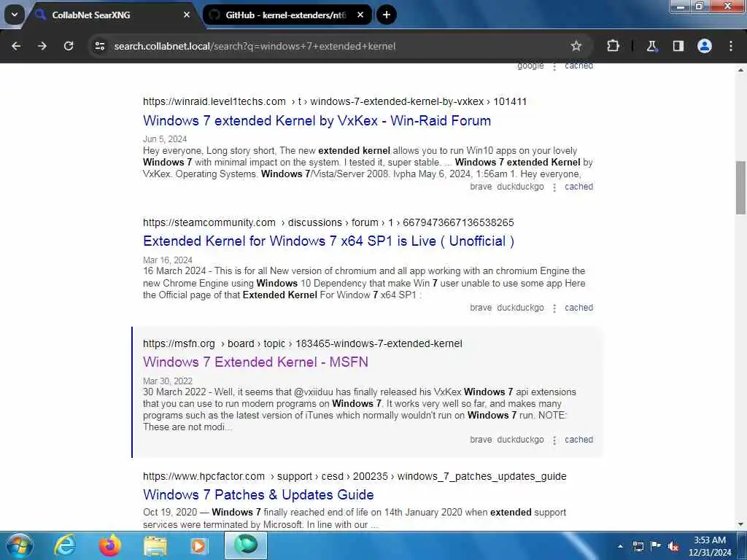Open cached link at top of page

click(x=578, y=66)
